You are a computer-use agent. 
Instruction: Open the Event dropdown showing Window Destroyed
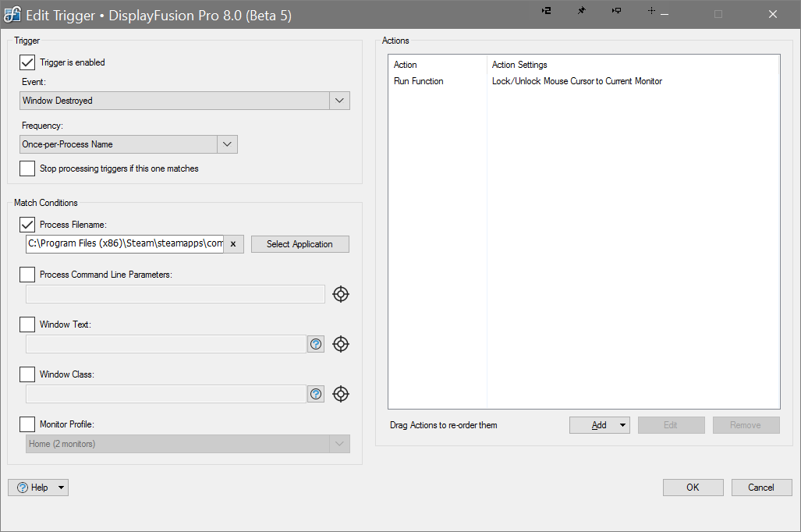point(339,101)
